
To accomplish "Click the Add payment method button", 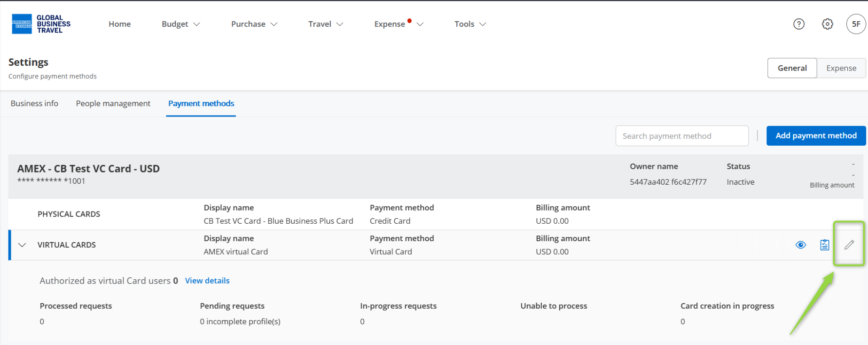I will pos(816,136).
